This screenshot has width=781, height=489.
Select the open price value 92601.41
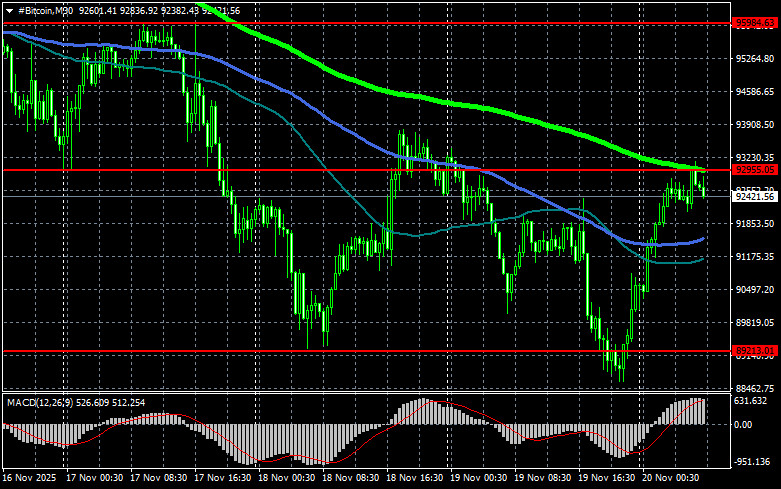(x=98, y=10)
